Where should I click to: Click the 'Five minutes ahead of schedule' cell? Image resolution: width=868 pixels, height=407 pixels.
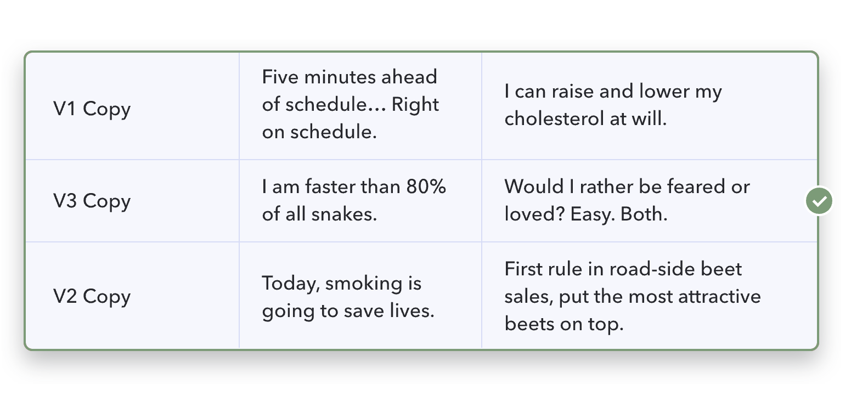point(360,106)
